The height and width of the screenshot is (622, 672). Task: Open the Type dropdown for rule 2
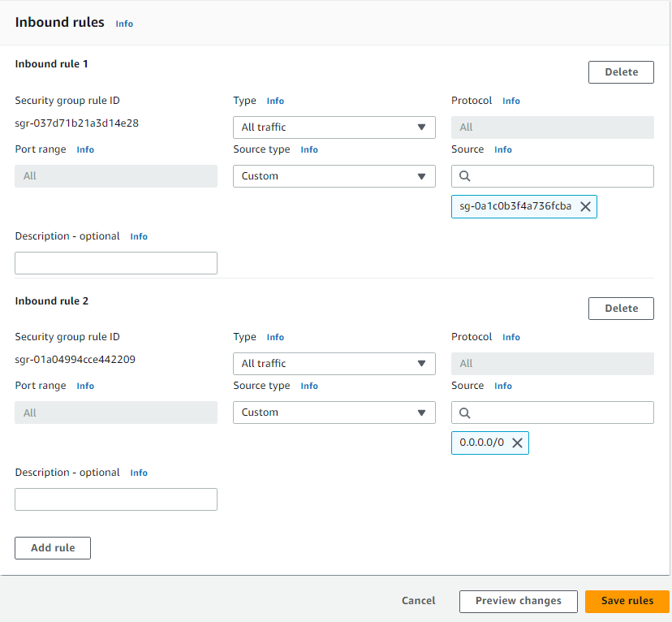pos(334,364)
